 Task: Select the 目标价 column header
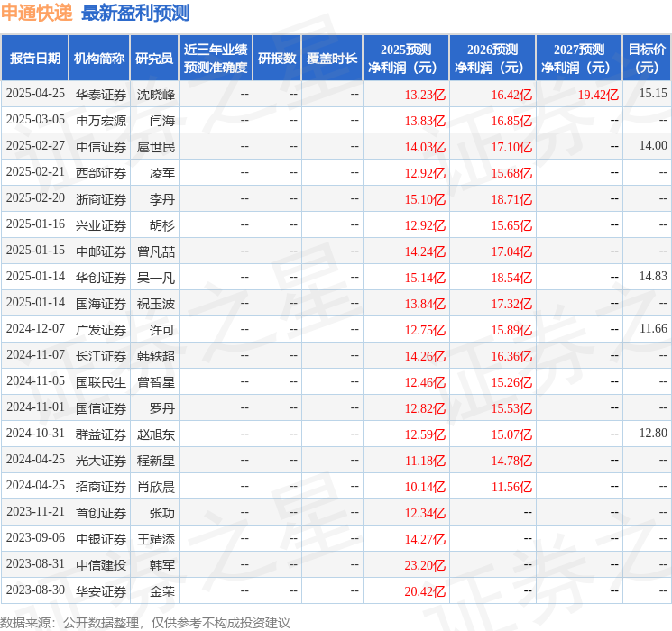click(647, 59)
